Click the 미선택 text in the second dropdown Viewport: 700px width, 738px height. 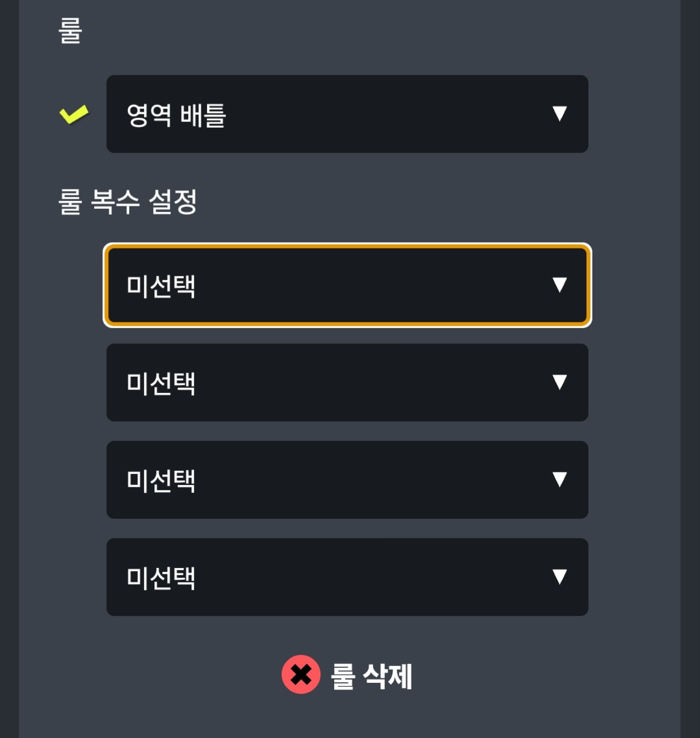(x=161, y=383)
